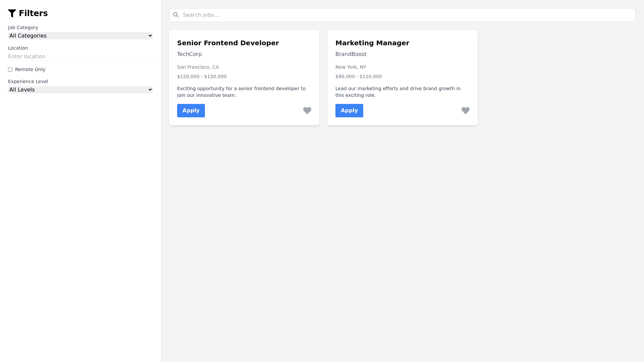Click the magnifying glass search icon
Viewport: 644px width, 362px height.
click(x=176, y=15)
